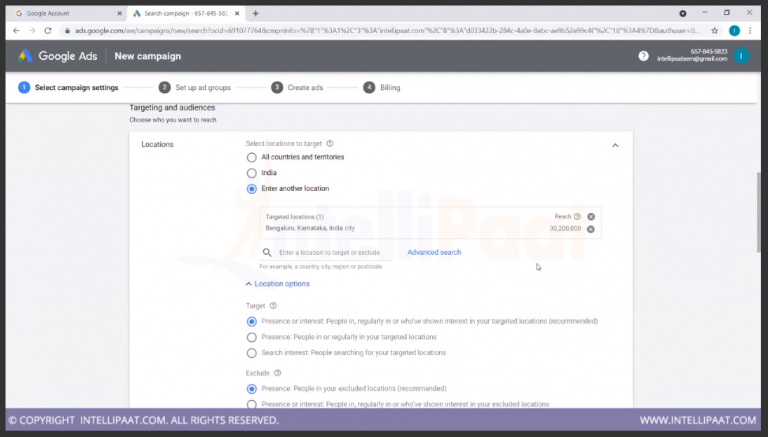Go to step 4 Billing
Viewport: 768px width, 437px height.
tap(382, 88)
